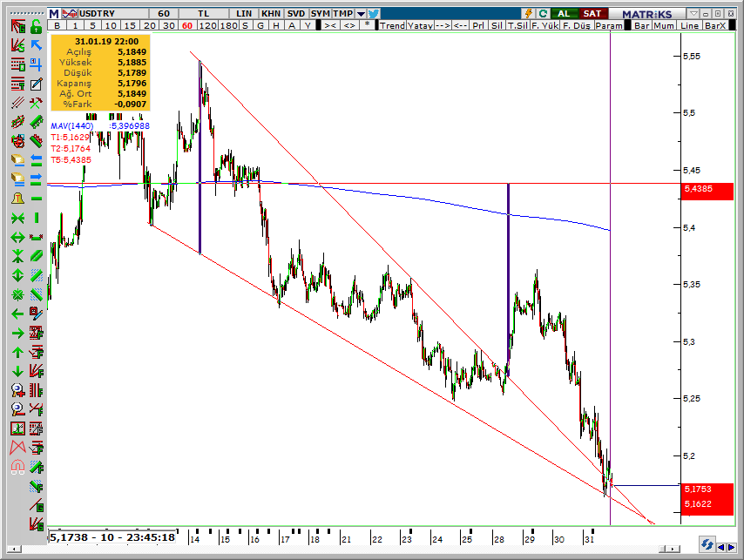This screenshot has width=744, height=560.
Task: Open the USDTRY symbol selector
Action: tap(112, 14)
